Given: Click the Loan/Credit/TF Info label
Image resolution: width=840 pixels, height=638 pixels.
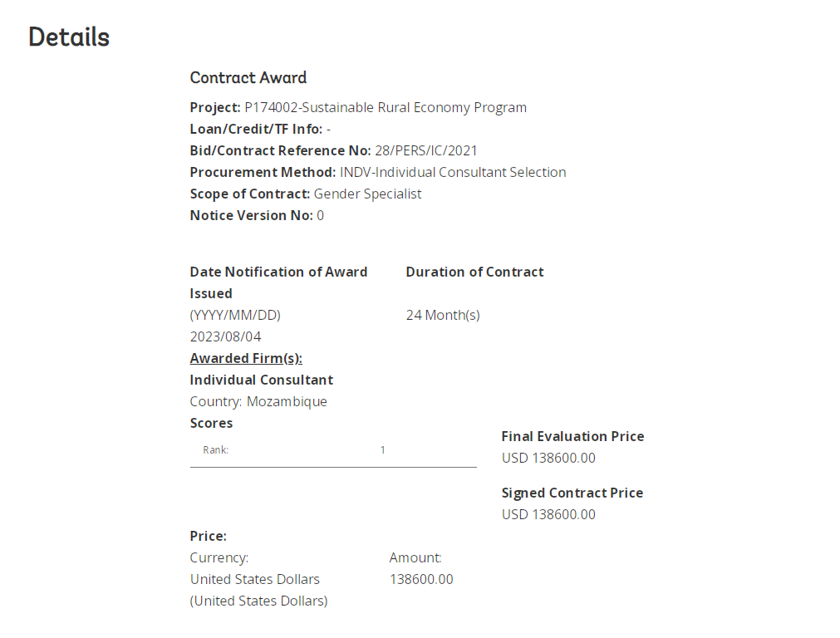Looking at the screenshot, I should tap(256, 129).
